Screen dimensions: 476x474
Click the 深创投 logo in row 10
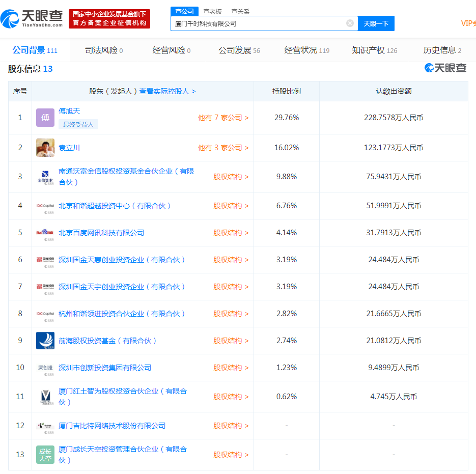tap(45, 368)
